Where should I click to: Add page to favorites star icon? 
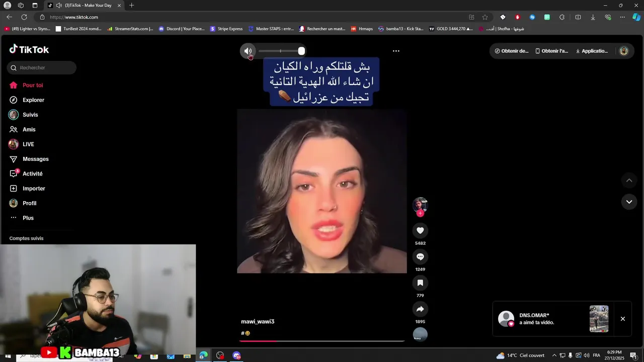[485, 17]
